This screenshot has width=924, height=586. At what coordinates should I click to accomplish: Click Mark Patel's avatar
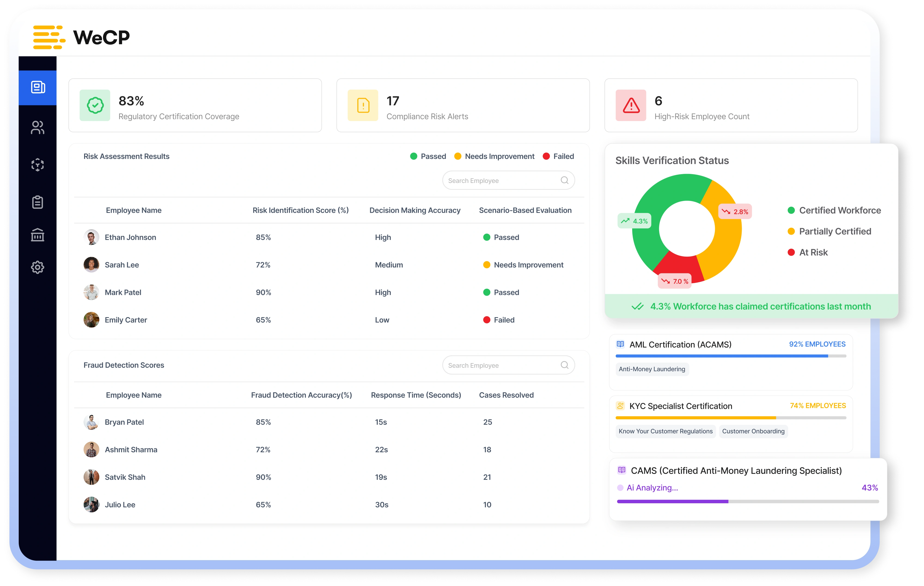[x=91, y=292]
